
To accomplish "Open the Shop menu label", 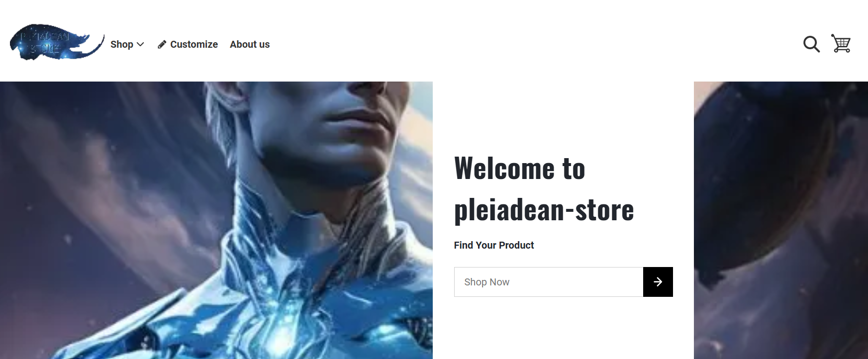I will [122, 44].
